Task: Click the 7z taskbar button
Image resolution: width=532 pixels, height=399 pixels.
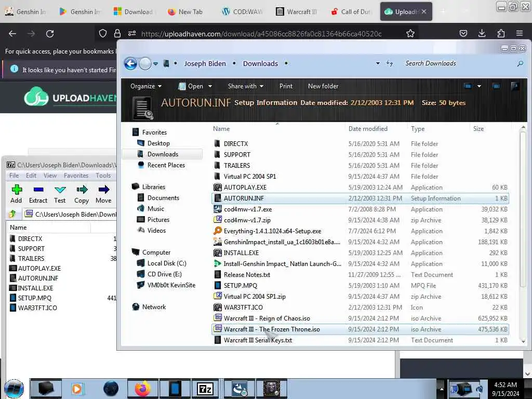Action: [x=205, y=389]
